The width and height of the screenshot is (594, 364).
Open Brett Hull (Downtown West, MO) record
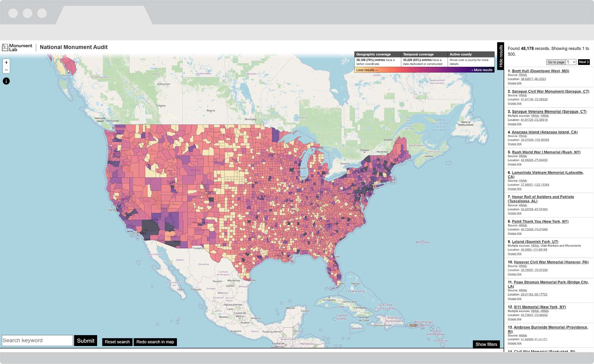click(540, 71)
